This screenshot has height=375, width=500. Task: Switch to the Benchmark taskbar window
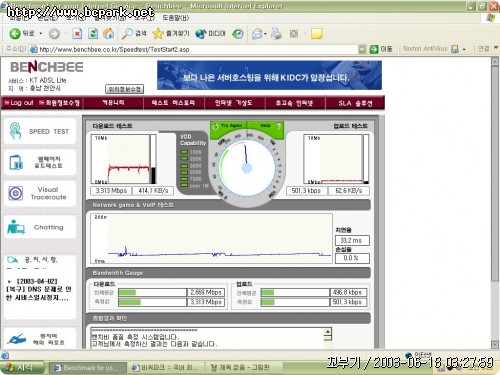(x=87, y=368)
